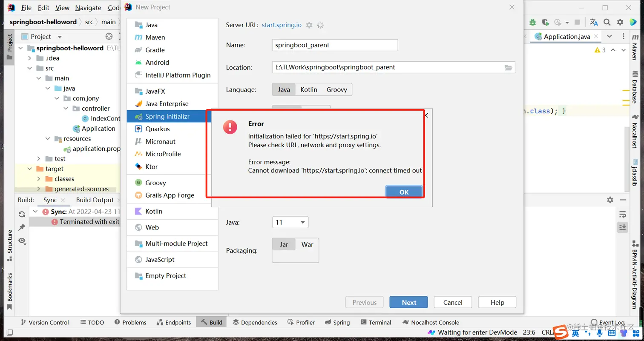
Task: Click the Cancel button
Action: 453,302
